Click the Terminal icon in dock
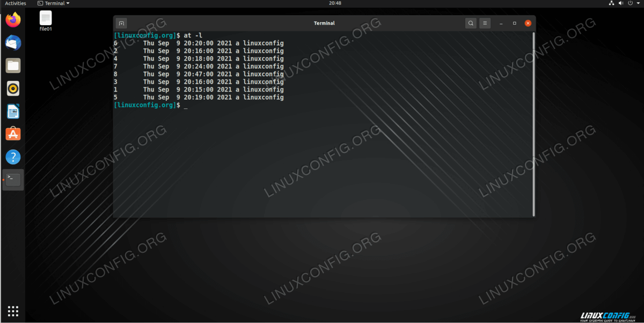The height and width of the screenshot is (323, 644). 13,180
